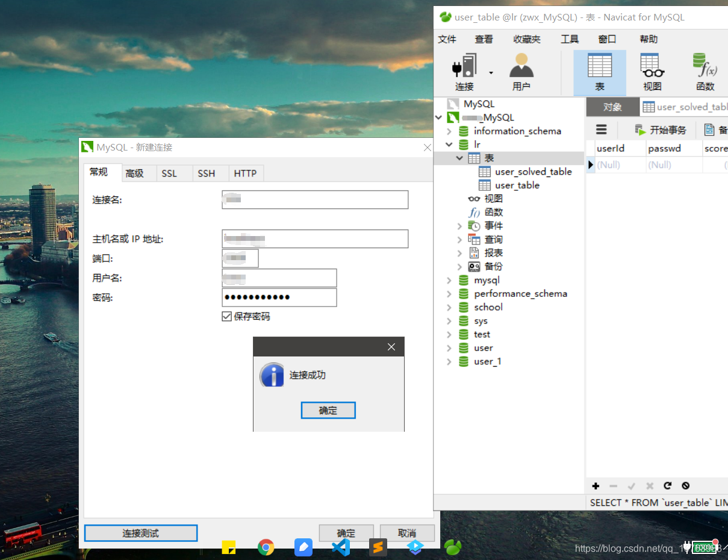Click the Connection plug icon in Navicat toolbar
Viewport: 728px width, 560px height.
click(464, 66)
